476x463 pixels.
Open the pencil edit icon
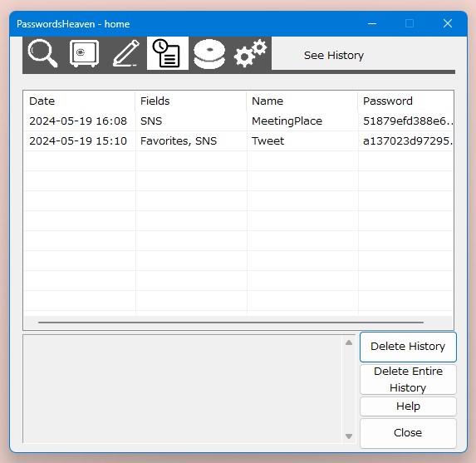[126, 53]
